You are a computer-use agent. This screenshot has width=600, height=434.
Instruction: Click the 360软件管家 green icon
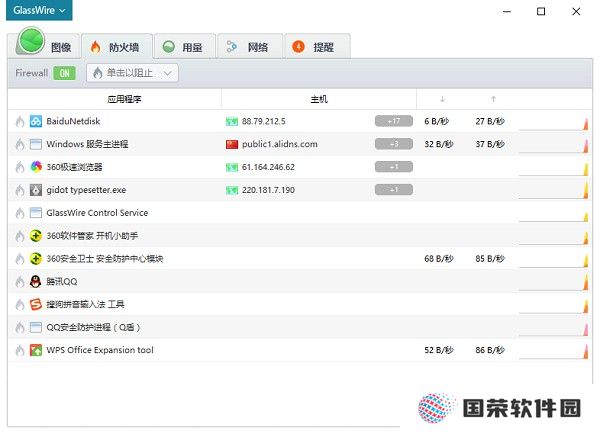point(36,236)
